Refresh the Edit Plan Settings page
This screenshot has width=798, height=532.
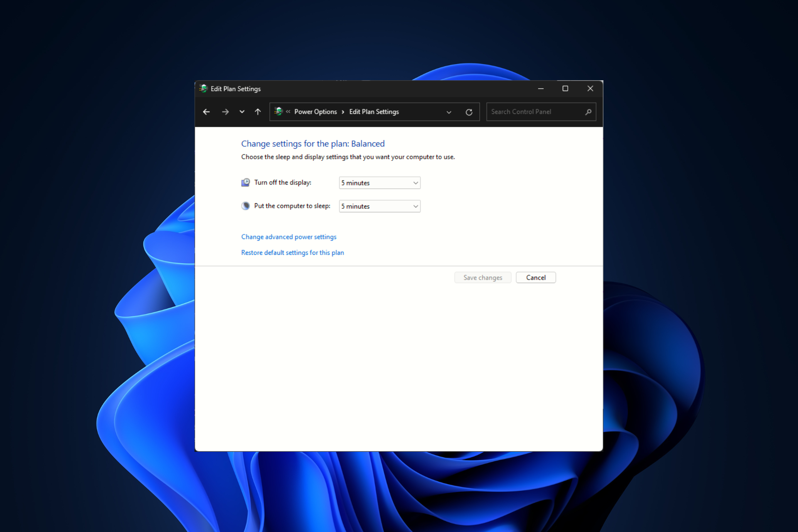(469, 112)
